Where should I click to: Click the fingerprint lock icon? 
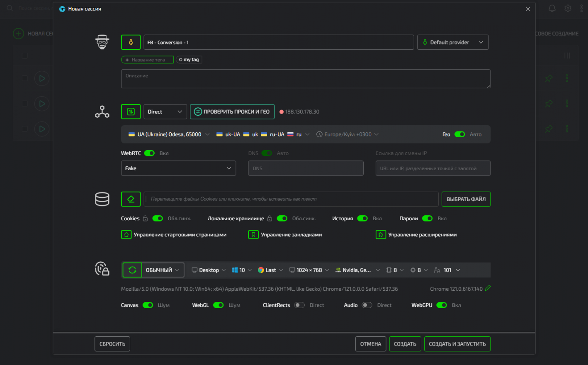(102, 269)
